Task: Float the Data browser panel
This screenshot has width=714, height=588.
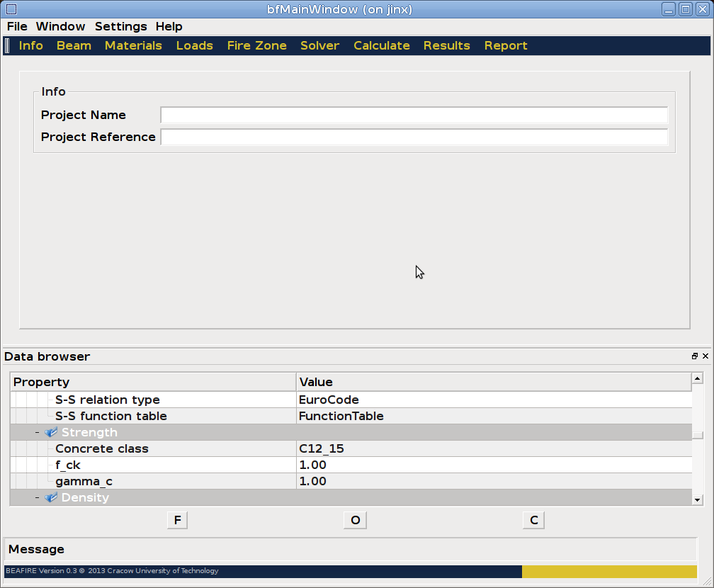Action: click(695, 356)
